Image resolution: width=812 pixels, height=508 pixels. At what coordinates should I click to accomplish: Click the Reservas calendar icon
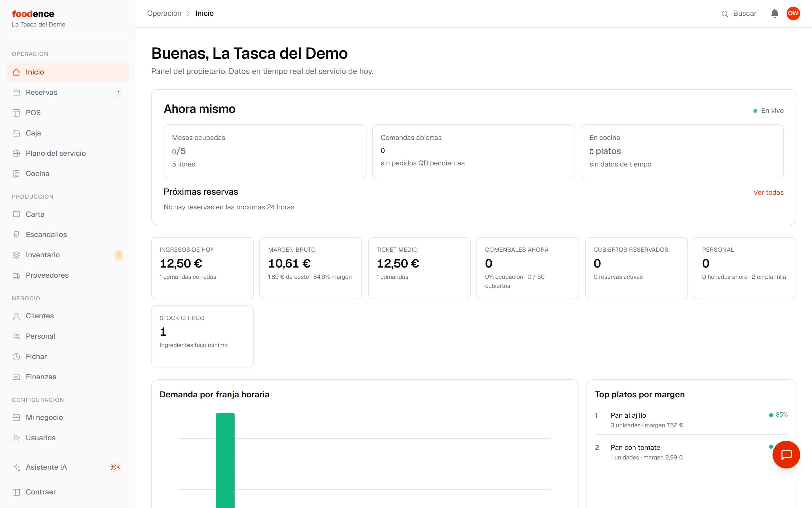16,92
